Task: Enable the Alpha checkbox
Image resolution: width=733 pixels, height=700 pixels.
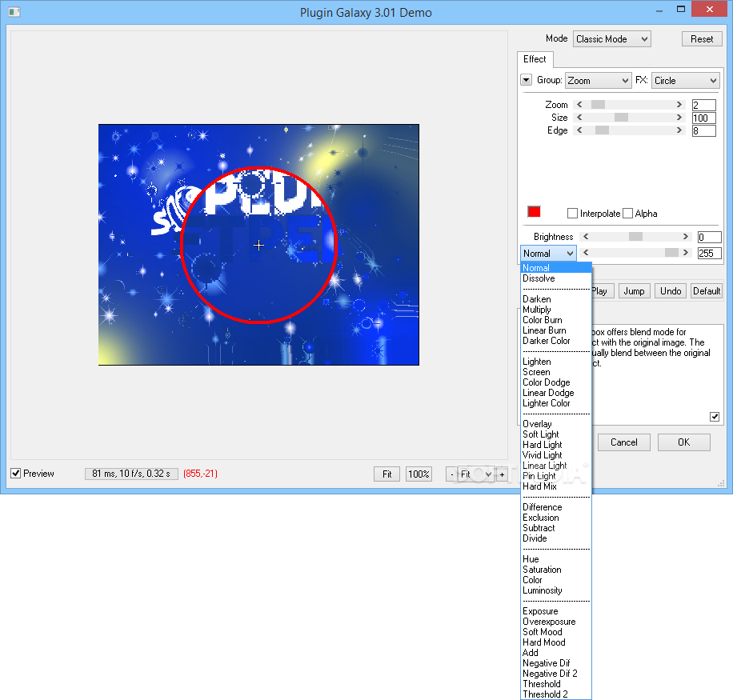Action: pos(628,214)
